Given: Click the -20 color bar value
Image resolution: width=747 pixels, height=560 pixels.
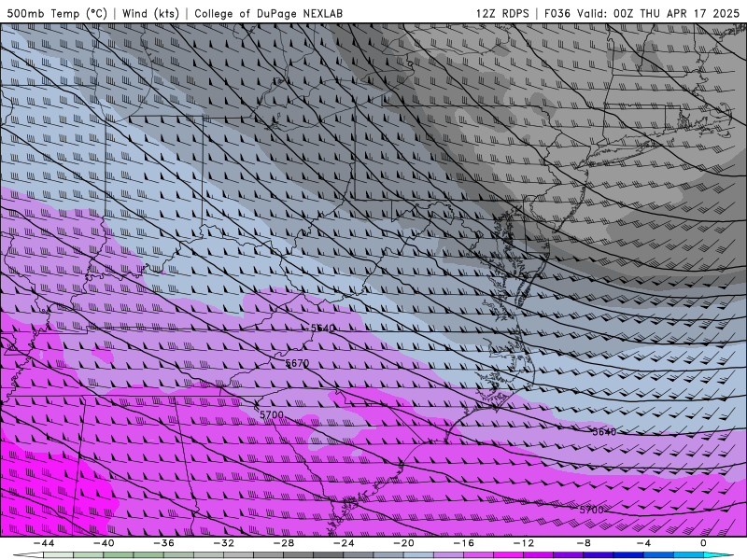Looking at the screenshot, I should 403,543.
